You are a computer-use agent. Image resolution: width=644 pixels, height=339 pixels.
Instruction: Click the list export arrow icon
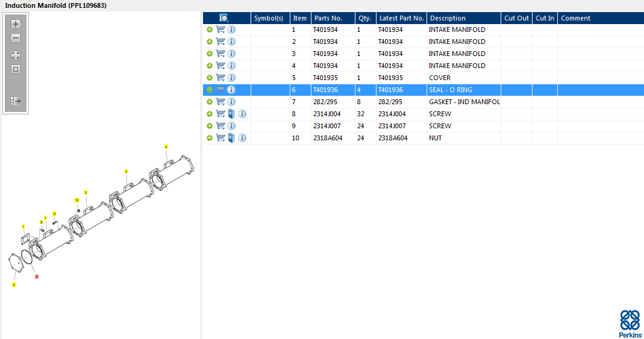[x=16, y=101]
